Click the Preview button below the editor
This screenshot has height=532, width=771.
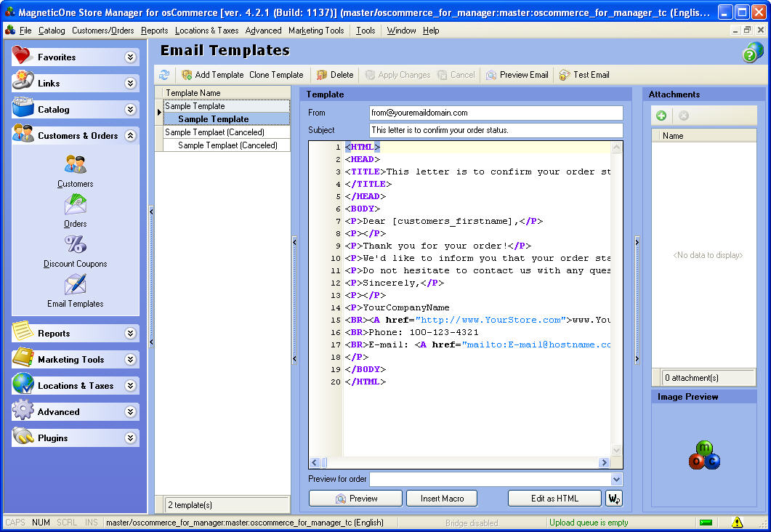pos(355,498)
